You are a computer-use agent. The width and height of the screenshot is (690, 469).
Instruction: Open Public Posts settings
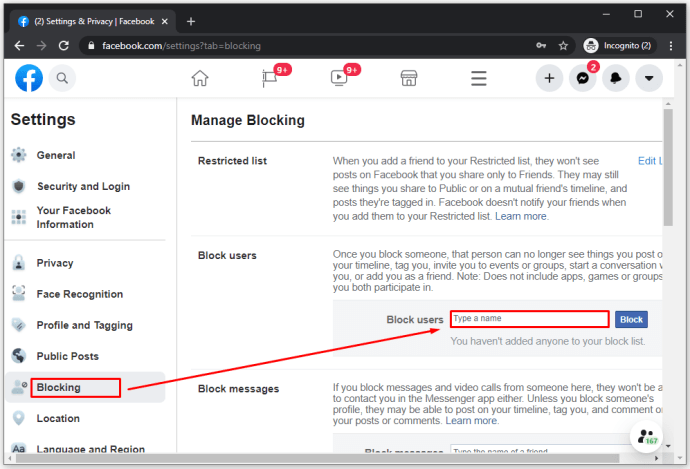click(x=68, y=356)
